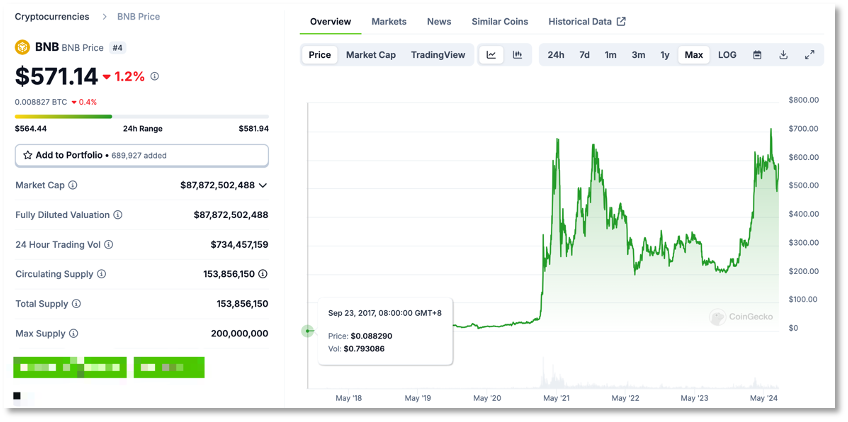Select the 7d time range

584,55
